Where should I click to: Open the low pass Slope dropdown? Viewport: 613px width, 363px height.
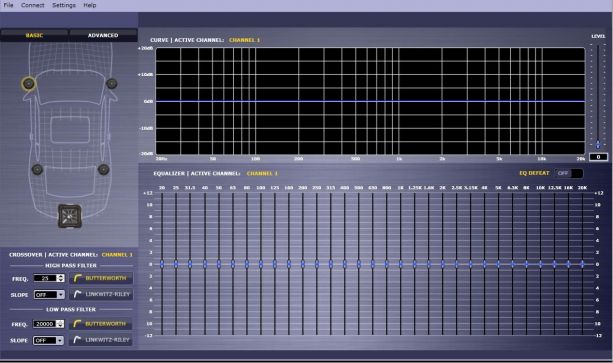coord(48,340)
